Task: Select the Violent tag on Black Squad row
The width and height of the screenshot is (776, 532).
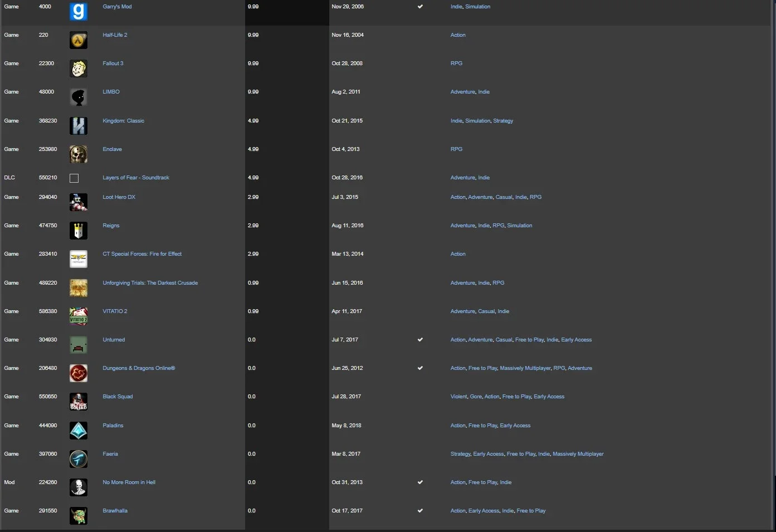Action: [458, 397]
